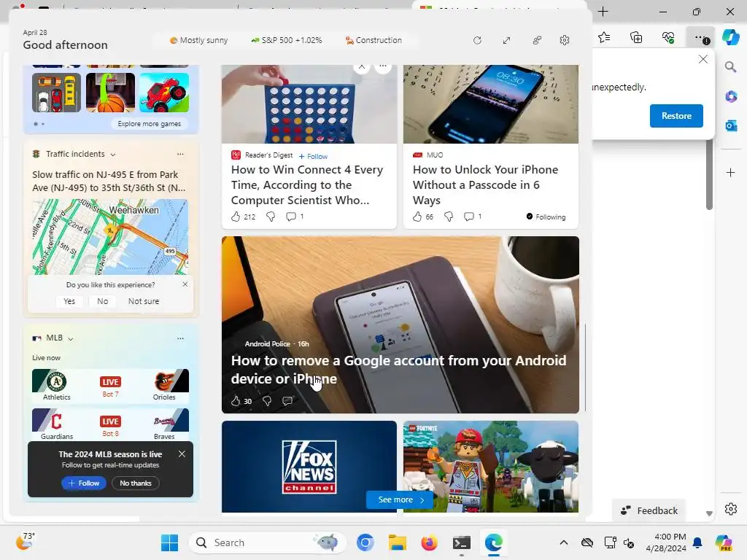
Task: Click See more news button
Action: click(400, 499)
